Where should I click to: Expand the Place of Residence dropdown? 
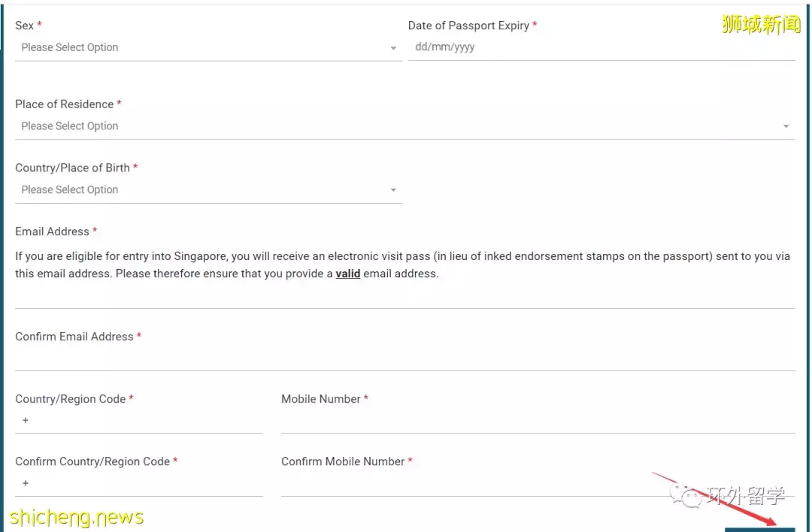coord(398,126)
